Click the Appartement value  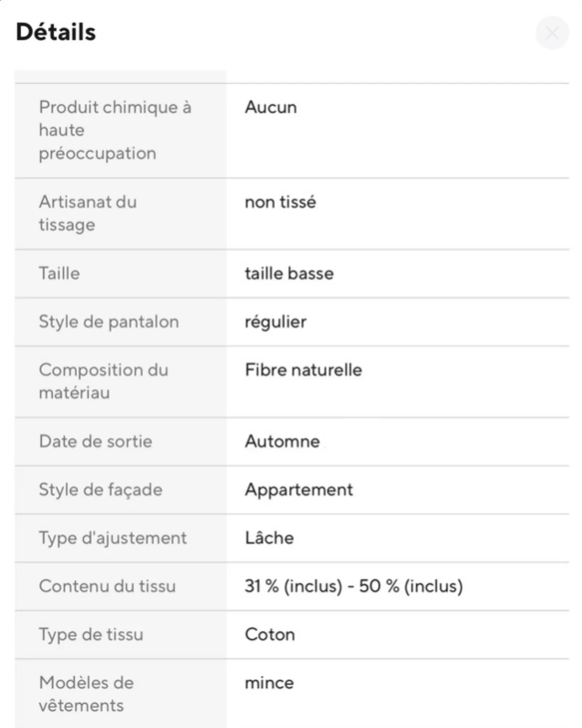pyautogui.click(x=299, y=490)
